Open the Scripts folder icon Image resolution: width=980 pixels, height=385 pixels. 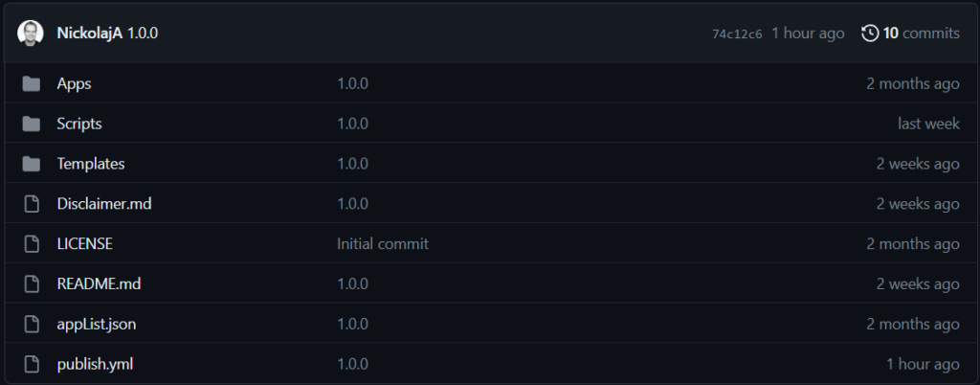[32, 124]
